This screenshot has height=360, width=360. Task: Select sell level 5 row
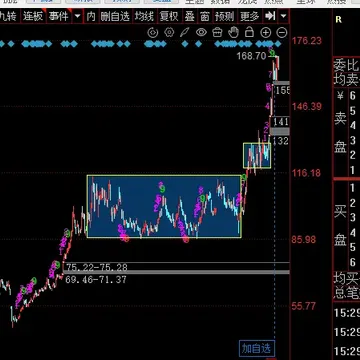coord(352,110)
